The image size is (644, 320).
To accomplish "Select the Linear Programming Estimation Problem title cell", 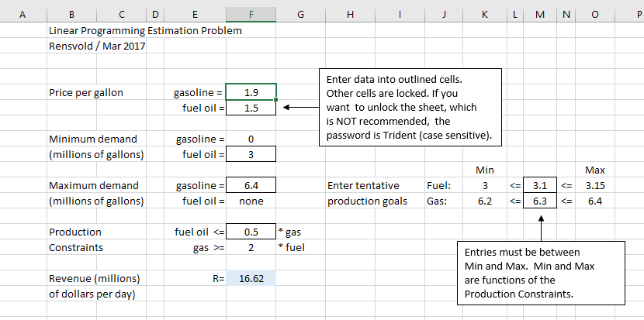I will pyautogui.click(x=144, y=31).
